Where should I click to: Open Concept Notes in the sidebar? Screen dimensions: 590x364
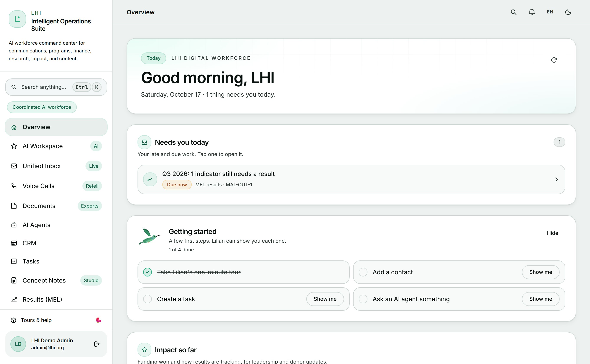pos(56,280)
